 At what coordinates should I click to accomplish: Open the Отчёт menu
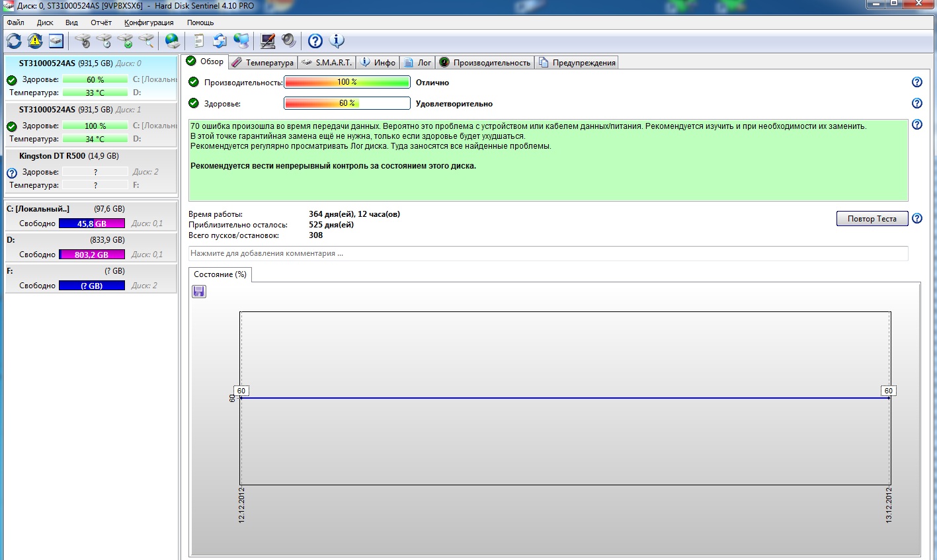tap(101, 22)
